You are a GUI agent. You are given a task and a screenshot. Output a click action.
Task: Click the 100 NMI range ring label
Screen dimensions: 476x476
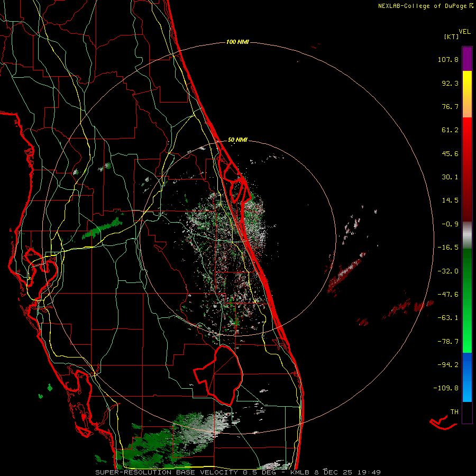pyautogui.click(x=237, y=42)
